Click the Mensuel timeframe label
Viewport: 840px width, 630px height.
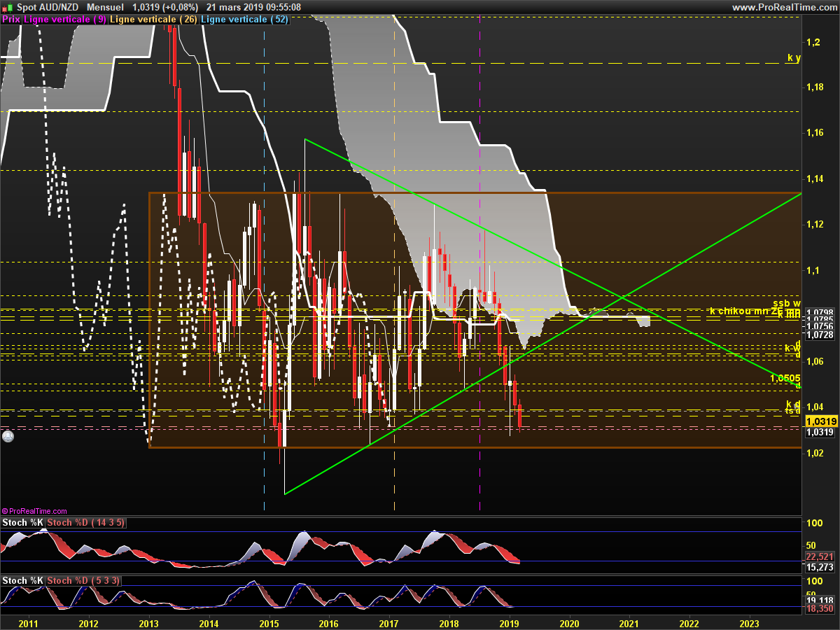click(x=106, y=7)
